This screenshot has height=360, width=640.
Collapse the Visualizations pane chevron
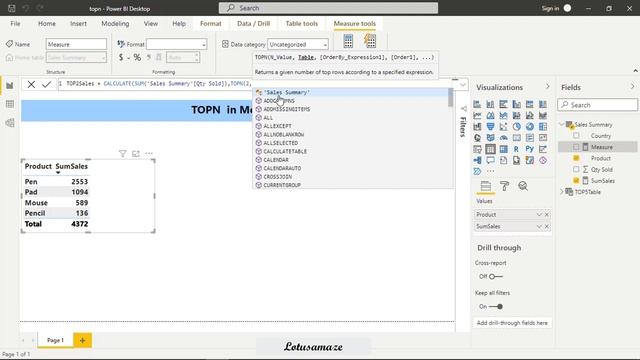(x=547, y=87)
